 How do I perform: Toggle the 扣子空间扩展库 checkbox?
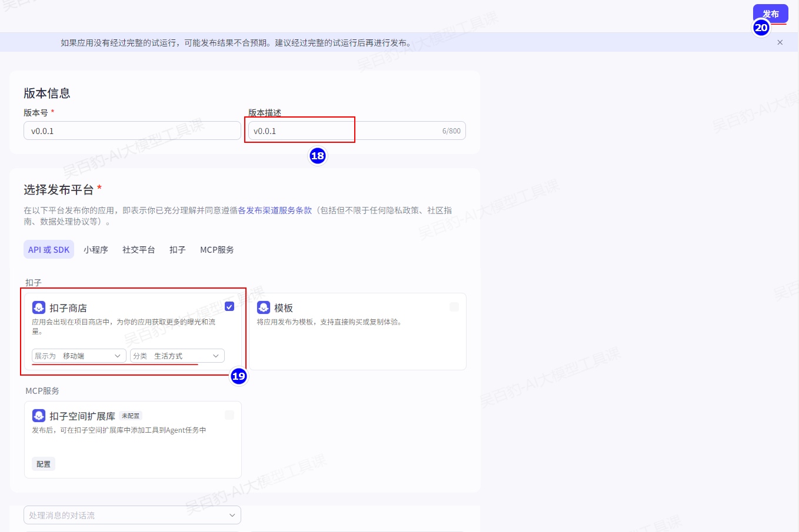tap(229, 415)
